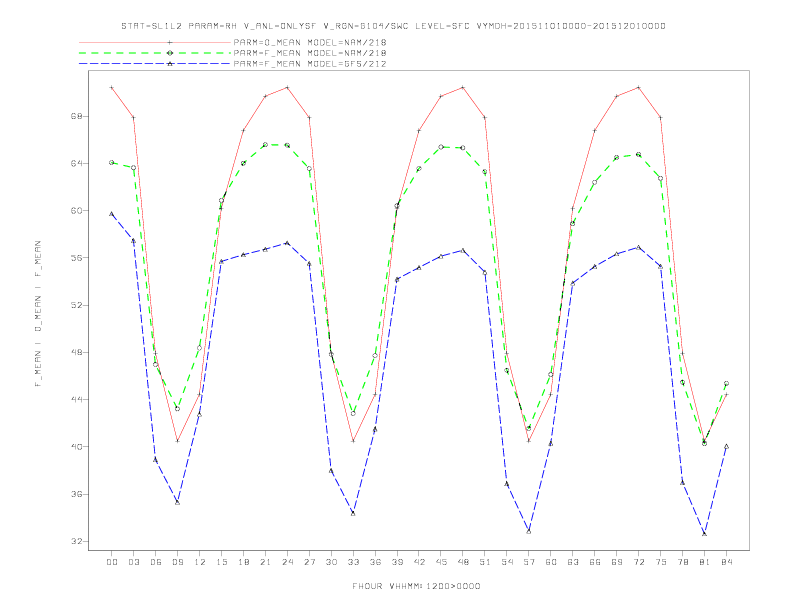
Task: Click x-axis tick label 27
Action: click(309, 562)
